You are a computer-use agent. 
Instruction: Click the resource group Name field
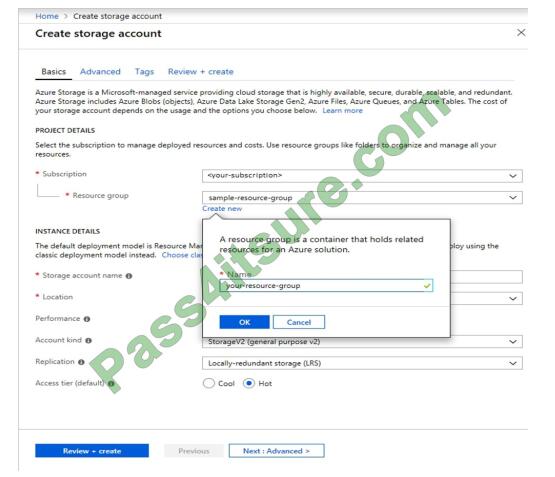point(326,286)
